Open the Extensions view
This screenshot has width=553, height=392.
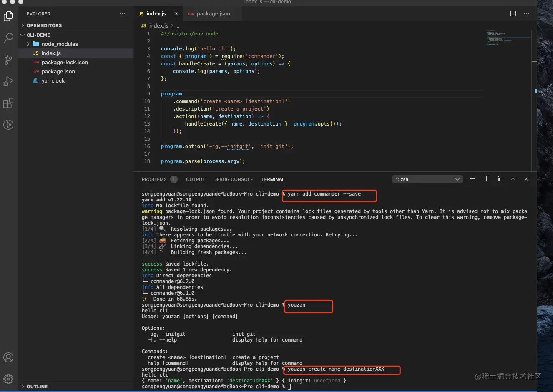(x=8, y=103)
